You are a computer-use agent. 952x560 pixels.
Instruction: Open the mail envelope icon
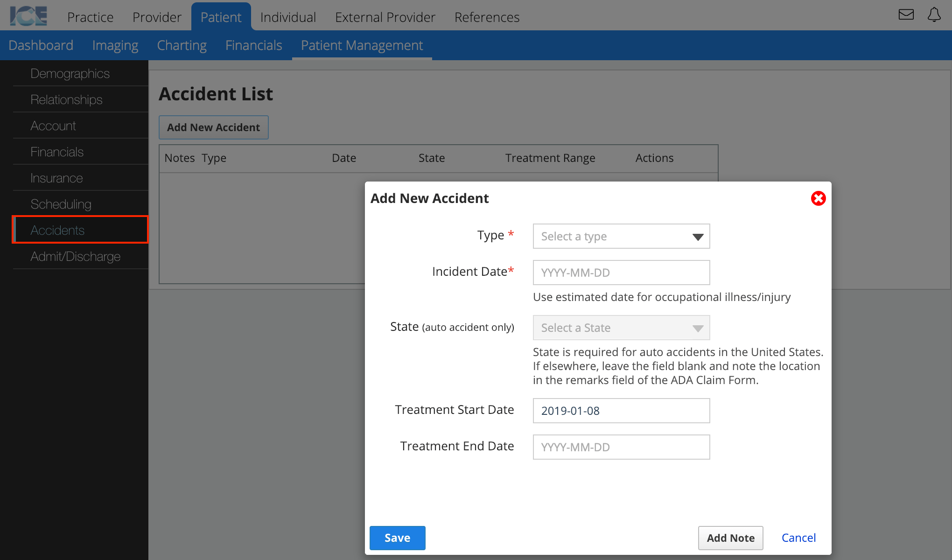click(906, 15)
